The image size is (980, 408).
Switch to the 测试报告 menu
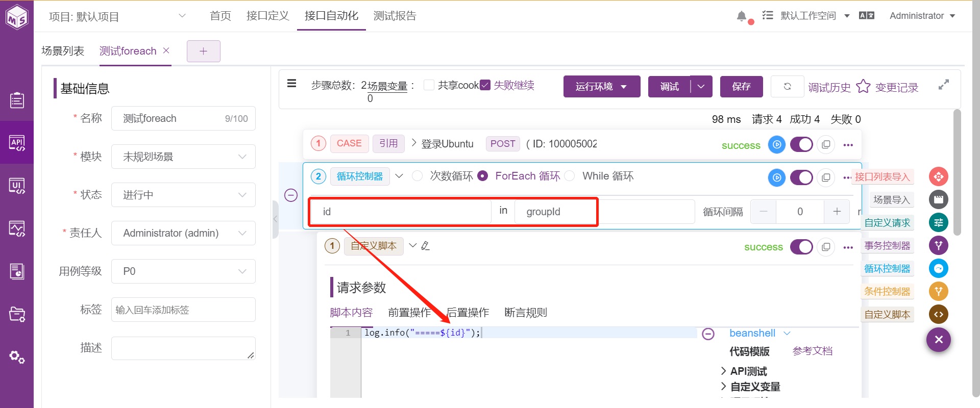[395, 16]
